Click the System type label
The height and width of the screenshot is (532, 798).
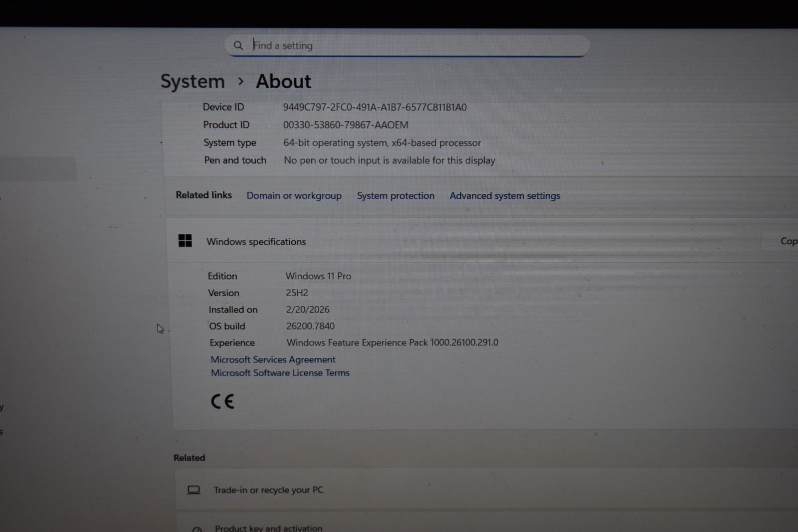pyautogui.click(x=230, y=143)
